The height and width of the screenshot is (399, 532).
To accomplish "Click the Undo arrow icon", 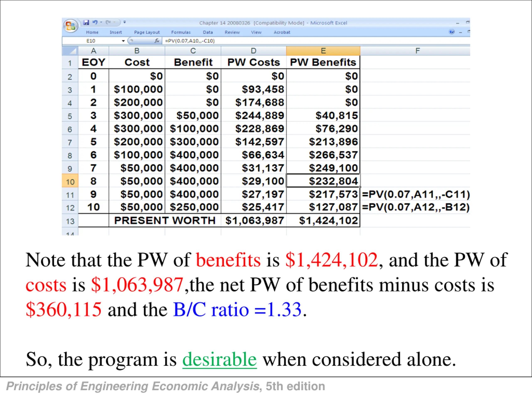I will [95, 22].
